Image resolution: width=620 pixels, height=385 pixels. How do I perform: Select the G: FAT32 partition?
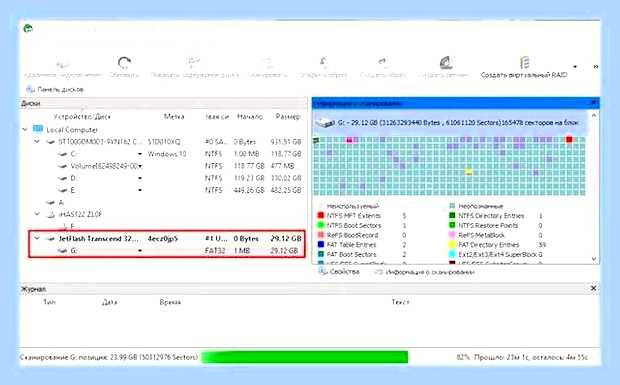(166, 251)
